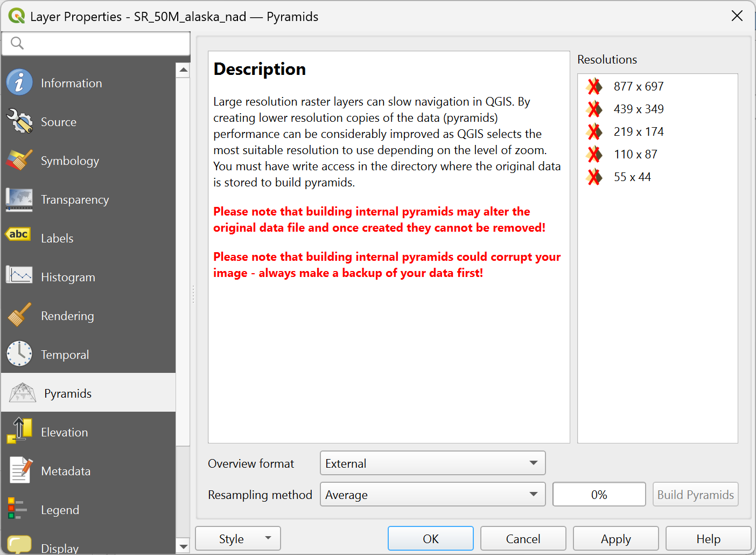756x555 pixels.
Task: Switch to the Metadata tab
Action: 66,471
